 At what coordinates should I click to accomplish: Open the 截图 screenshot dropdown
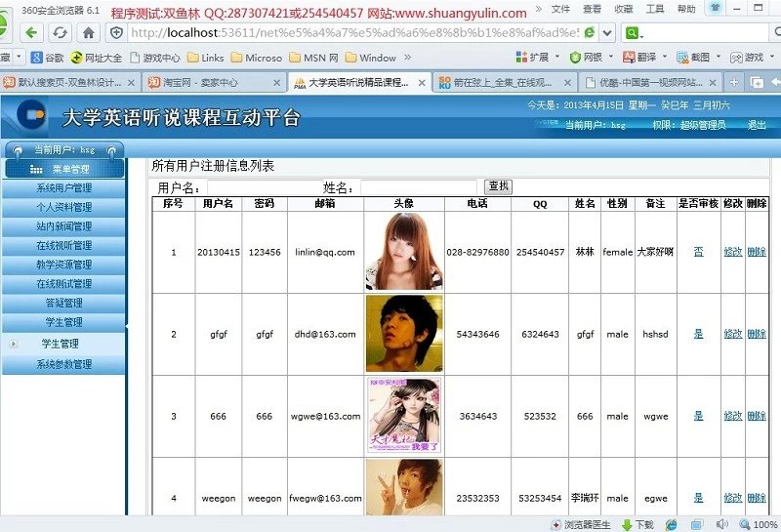pos(698,58)
